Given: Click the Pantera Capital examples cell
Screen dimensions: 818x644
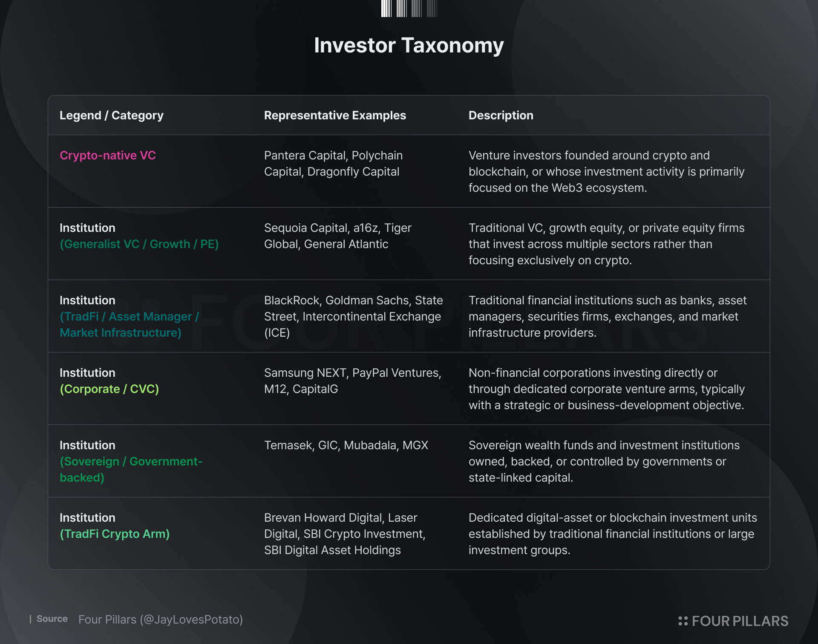Looking at the screenshot, I should [334, 164].
